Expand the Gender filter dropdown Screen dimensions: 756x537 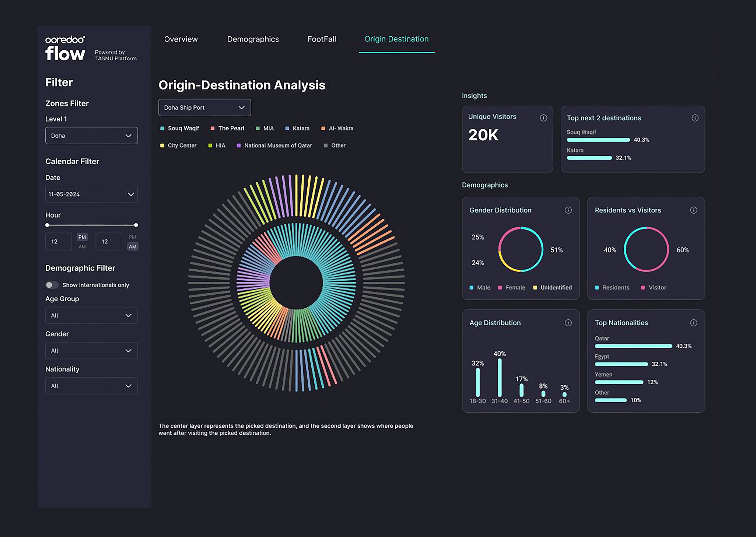pyautogui.click(x=92, y=351)
